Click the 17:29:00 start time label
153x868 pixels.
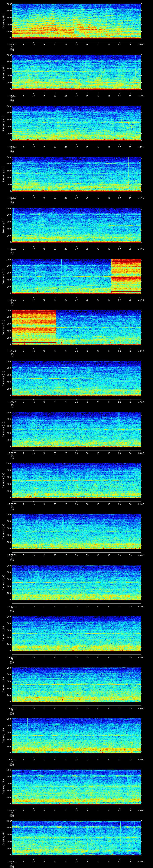pyautogui.click(x=12, y=44)
